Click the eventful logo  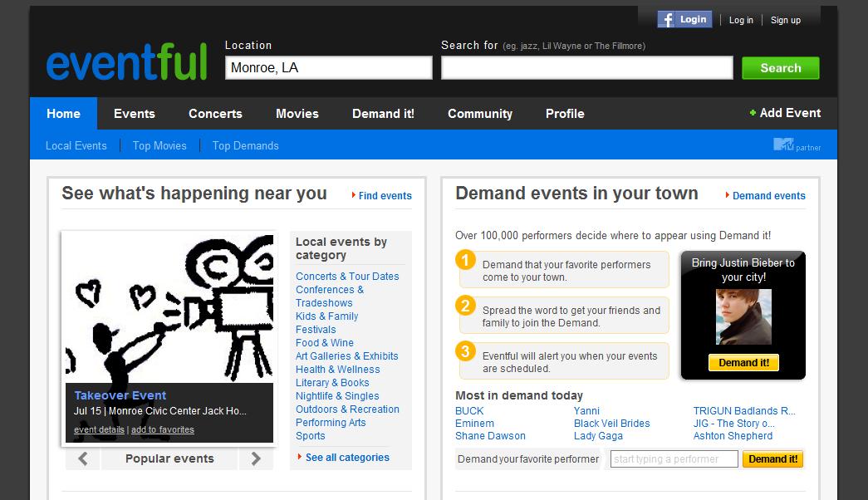[x=125, y=63]
